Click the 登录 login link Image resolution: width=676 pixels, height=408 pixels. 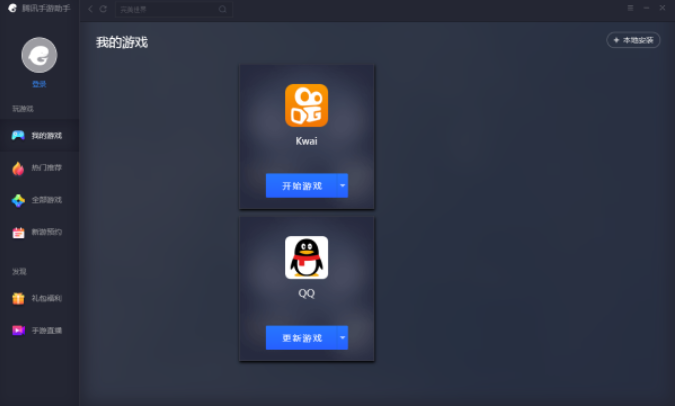(39, 84)
